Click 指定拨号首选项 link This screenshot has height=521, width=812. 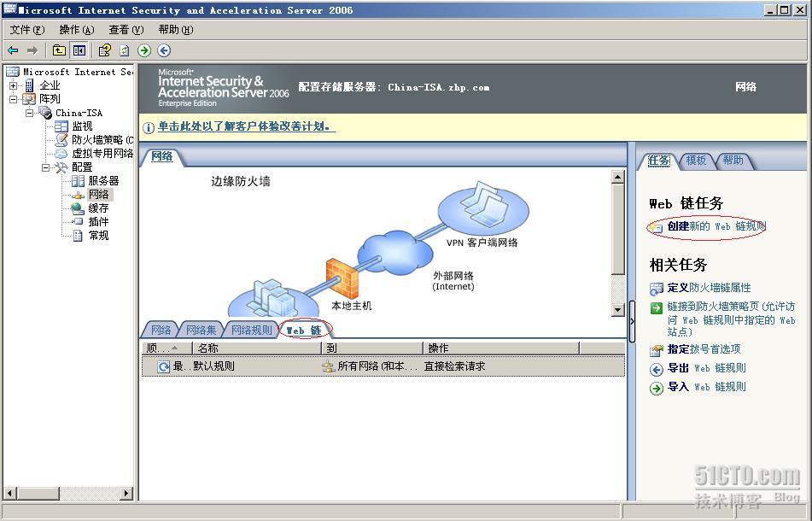click(704, 349)
